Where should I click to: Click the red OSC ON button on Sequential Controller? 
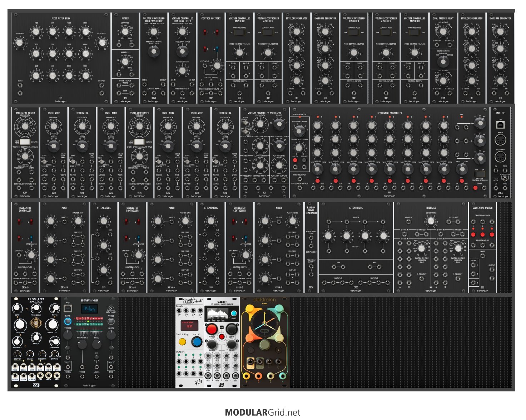click(x=295, y=160)
